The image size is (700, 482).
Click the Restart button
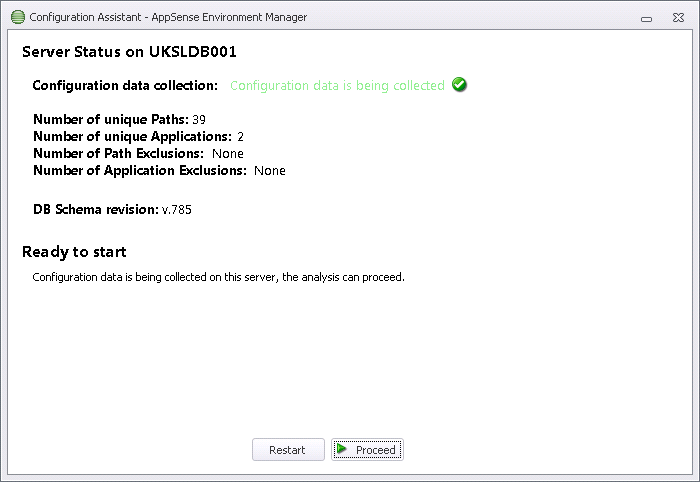(288, 449)
